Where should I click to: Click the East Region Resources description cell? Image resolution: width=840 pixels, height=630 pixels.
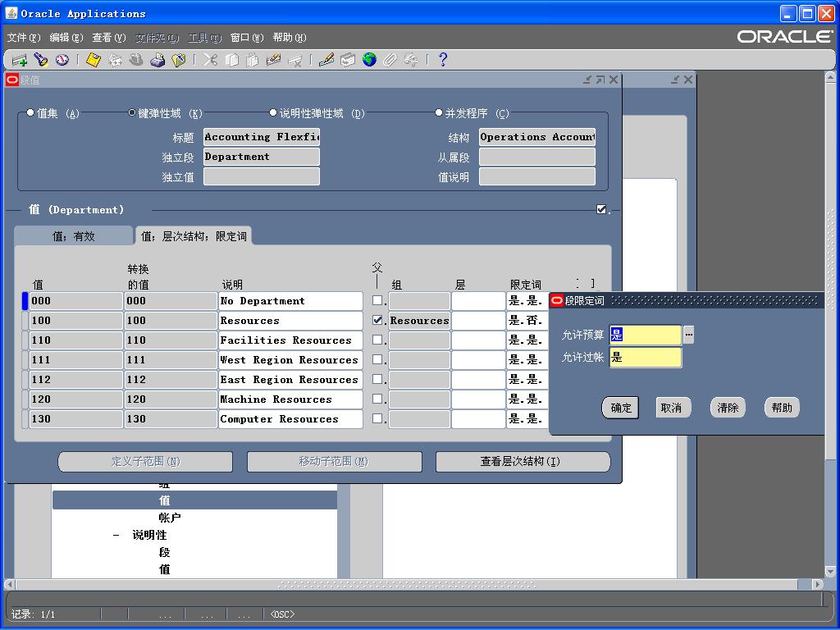[290, 379]
